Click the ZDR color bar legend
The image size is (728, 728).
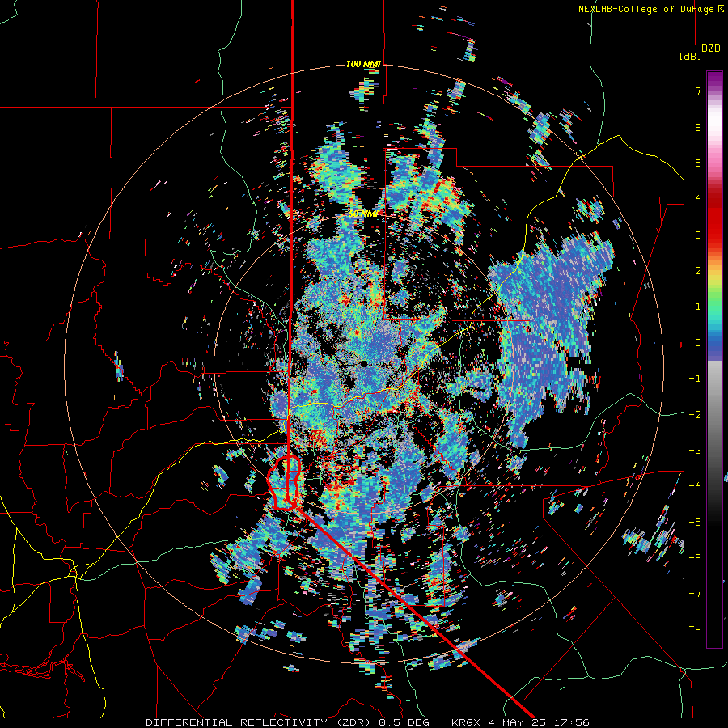[x=714, y=359]
